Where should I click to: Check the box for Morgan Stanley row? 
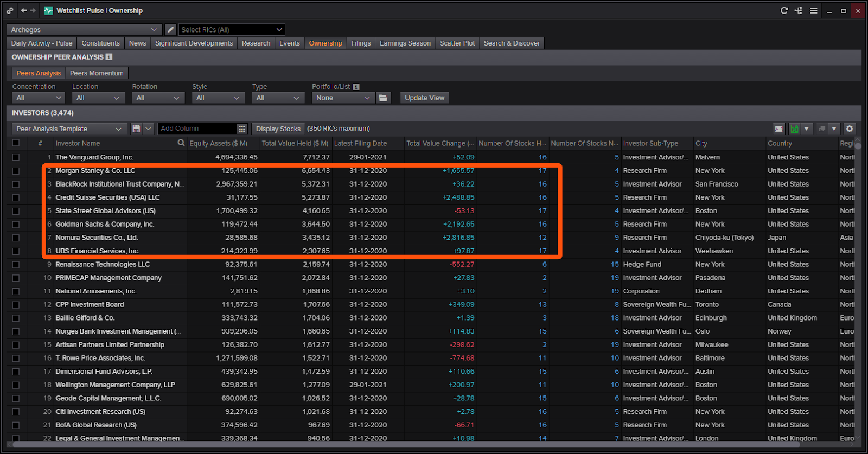point(16,171)
